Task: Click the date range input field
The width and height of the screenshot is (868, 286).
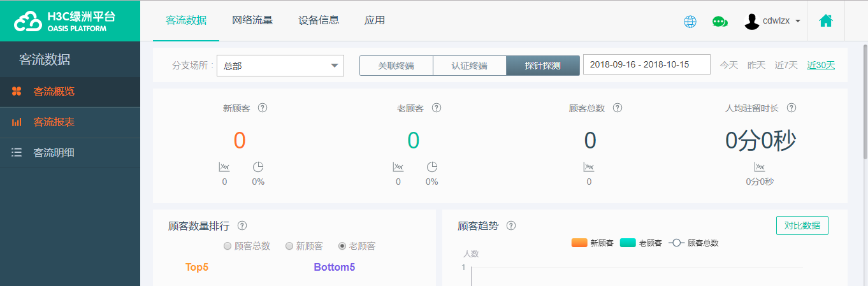Action: (646, 65)
